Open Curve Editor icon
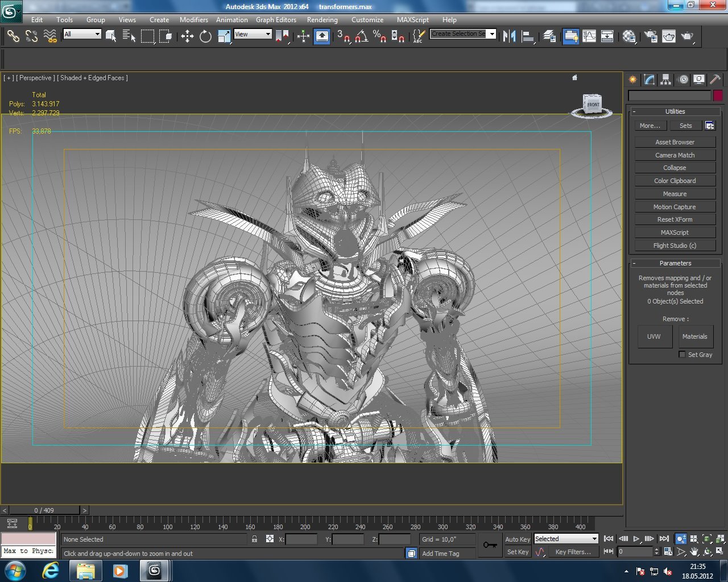The height and width of the screenshot is (582, 728). [x=589, y=36]
